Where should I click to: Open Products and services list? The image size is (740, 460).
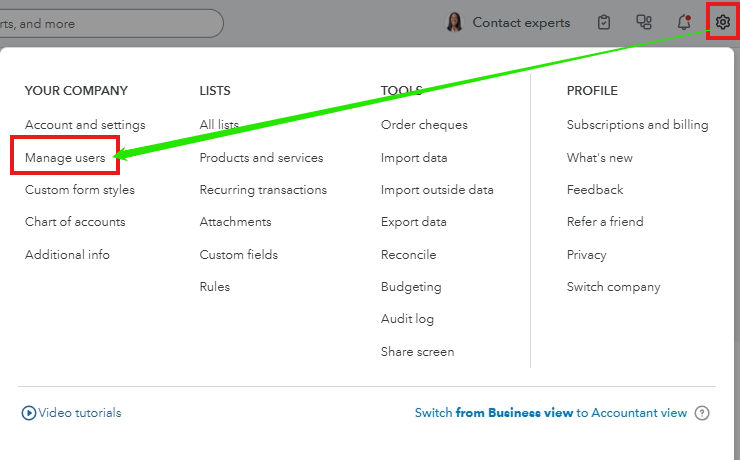pos(261,158)
